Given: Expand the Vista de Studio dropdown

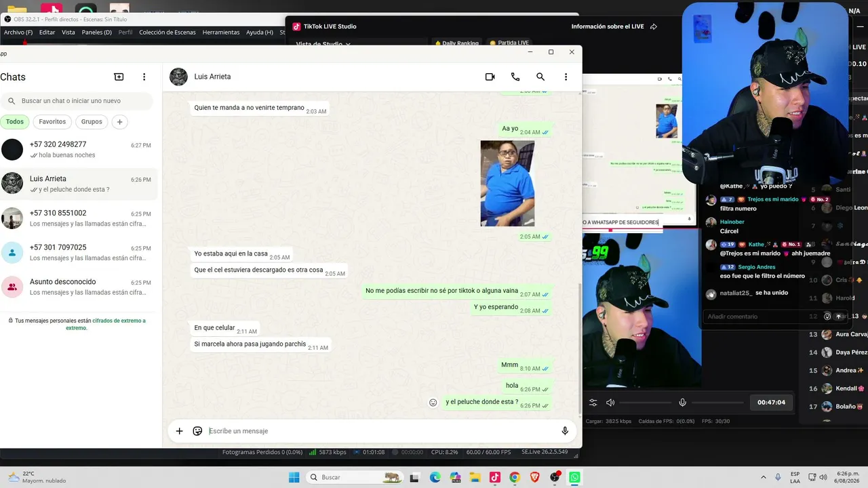Looking at the screenshot, I should 323,44.
